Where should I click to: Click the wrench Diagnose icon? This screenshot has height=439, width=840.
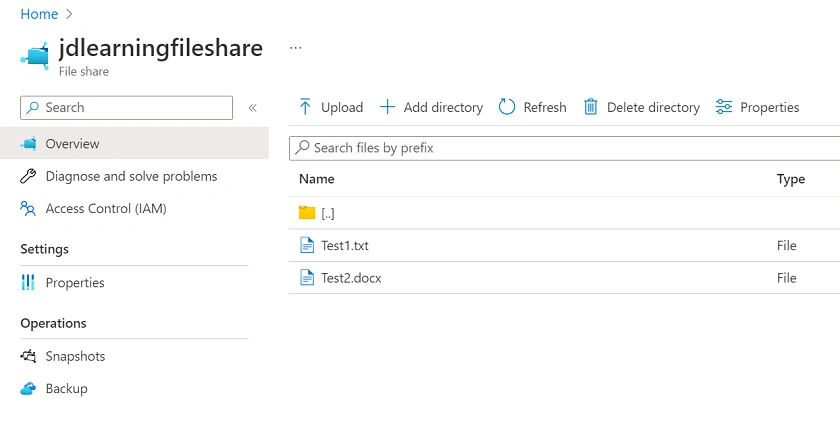pos(28,176)
